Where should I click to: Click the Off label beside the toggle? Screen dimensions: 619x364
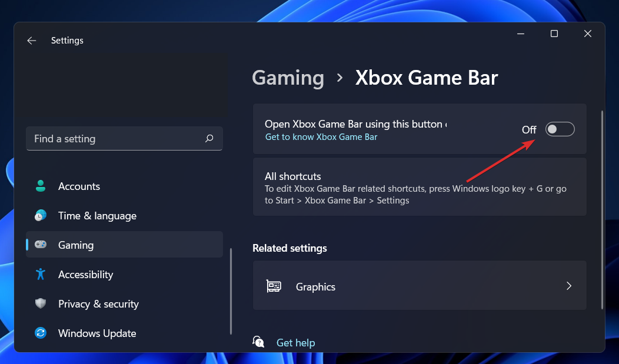coord(529,130)
